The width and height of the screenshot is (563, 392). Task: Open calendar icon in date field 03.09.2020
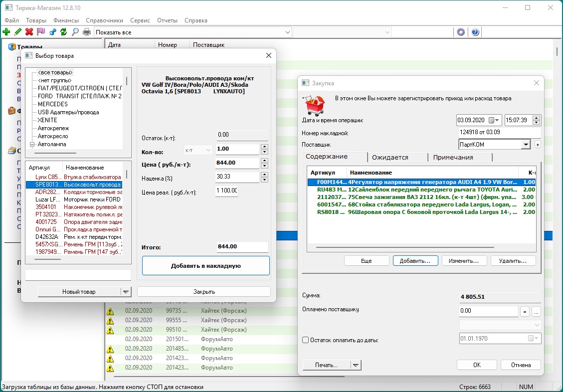pos(494,120)
